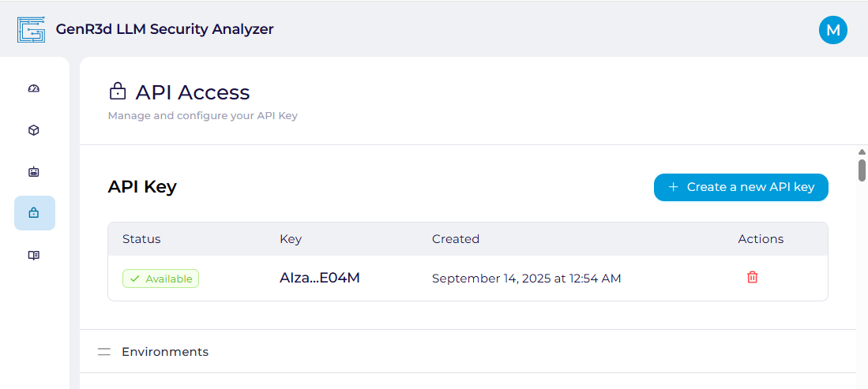Click the Key column header
The image size is (868, 389).
point(291,239)
